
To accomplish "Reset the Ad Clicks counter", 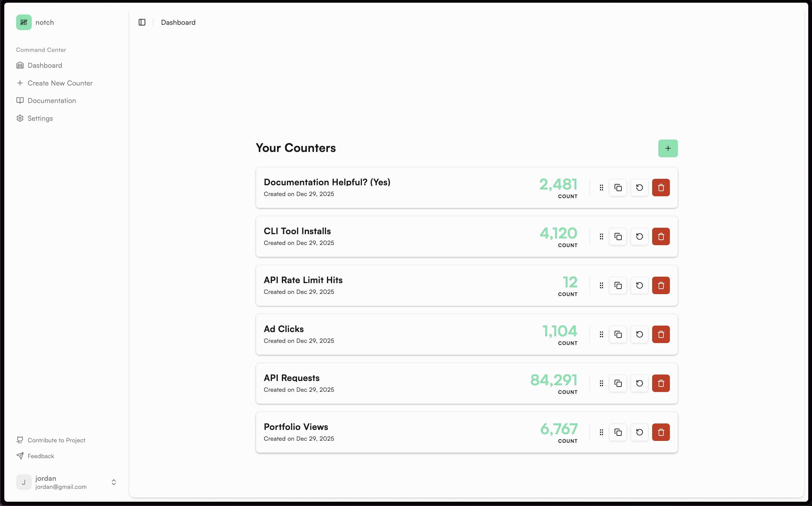I will 639,334.
